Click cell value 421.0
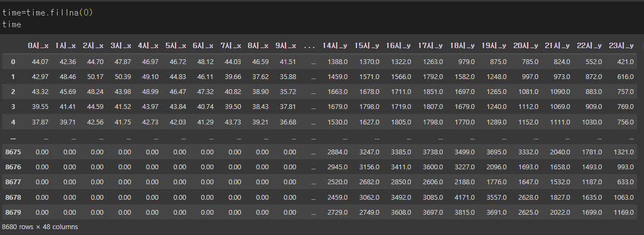 [x=625, y=62]
